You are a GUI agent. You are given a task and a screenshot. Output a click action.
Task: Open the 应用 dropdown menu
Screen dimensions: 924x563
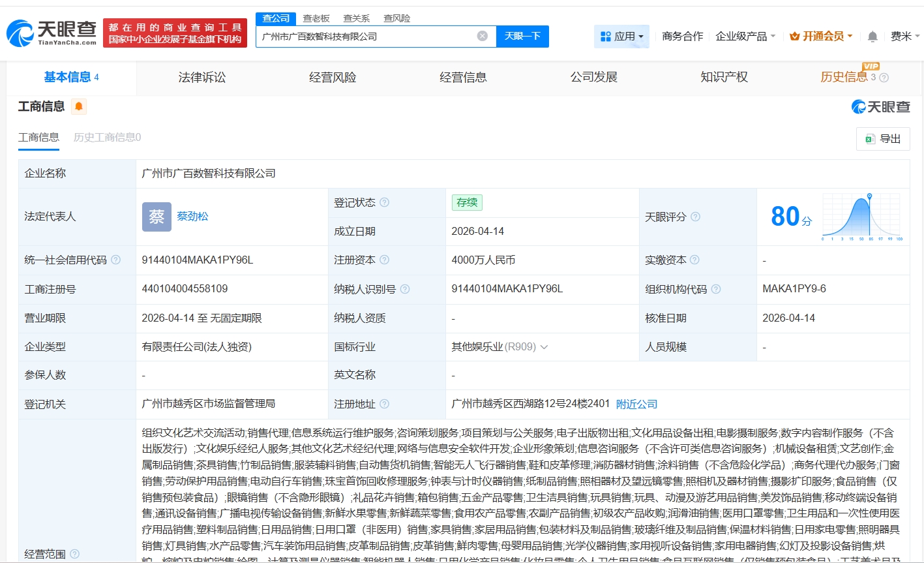pyautogui.click(x=621, y=37)
